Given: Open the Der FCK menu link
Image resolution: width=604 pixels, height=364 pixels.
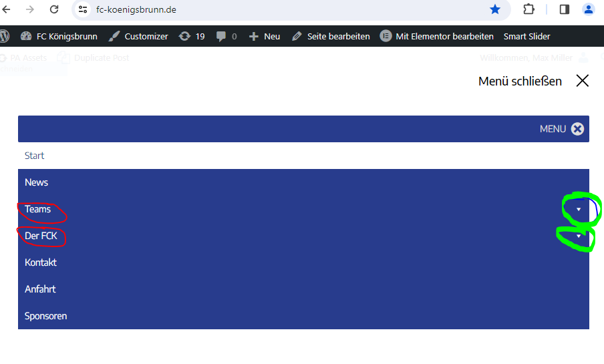Looking at the screenshot, I should tap(41, 236).
